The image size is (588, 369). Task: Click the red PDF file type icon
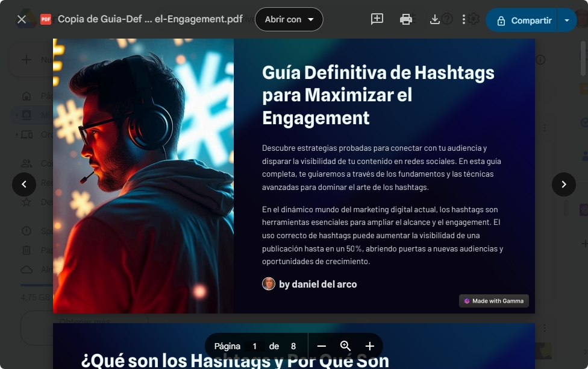tap(46, 19)
